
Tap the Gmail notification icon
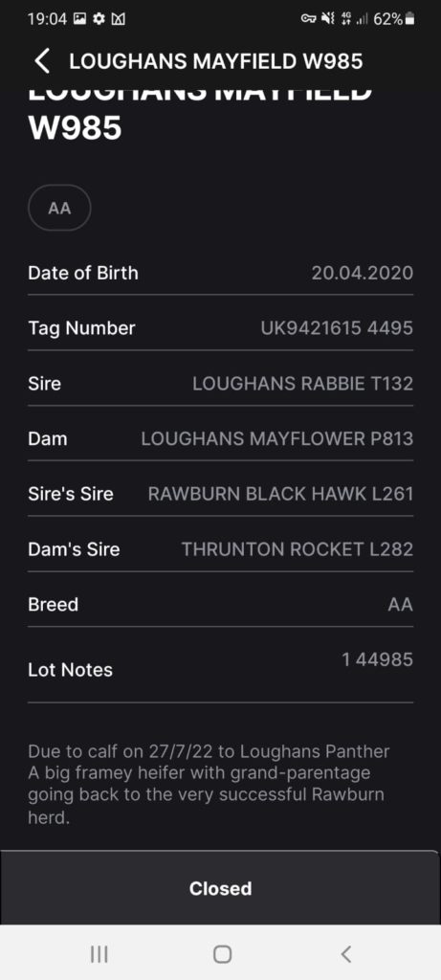[x=118, y=19]
